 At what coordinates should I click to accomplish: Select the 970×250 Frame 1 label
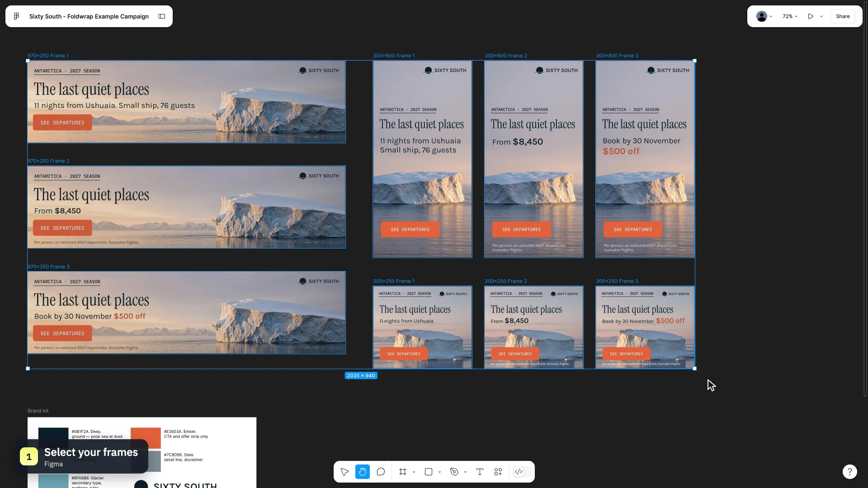coord(48,56)
